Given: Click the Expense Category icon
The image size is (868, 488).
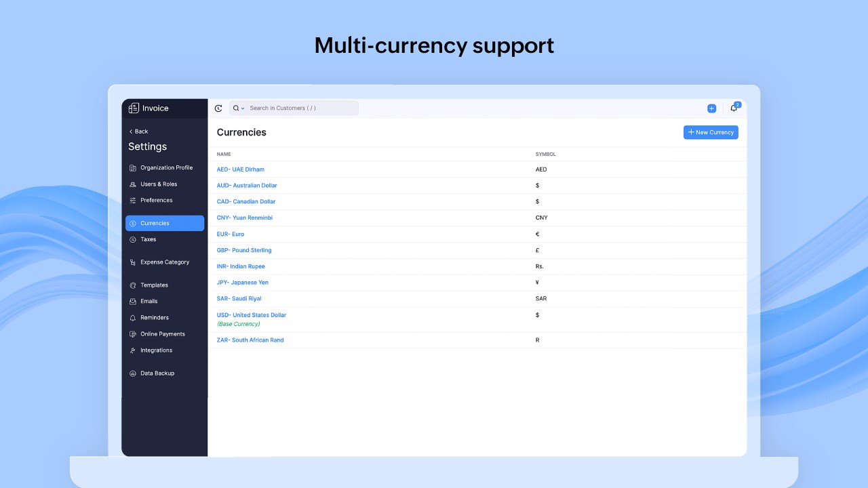Looking at the screenshot, I should coord(133,262).
